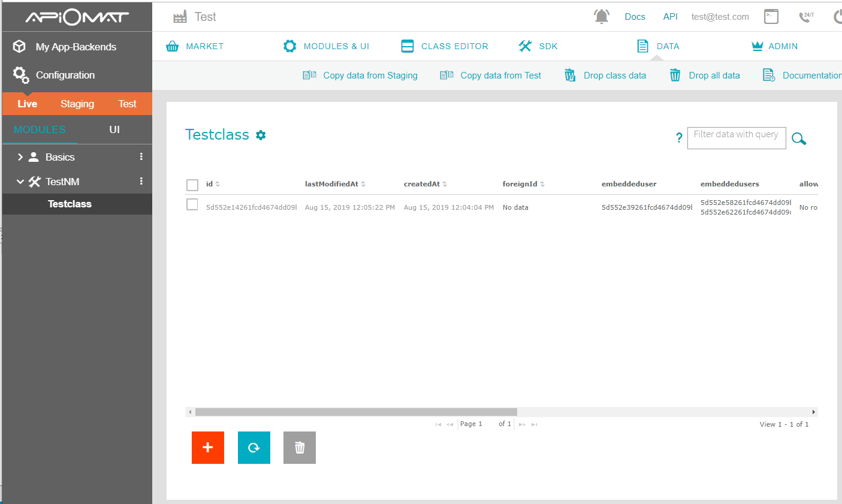Switch to the Live environment tab
Viewport: 842px width, 504px height.
tap(27, 104)
